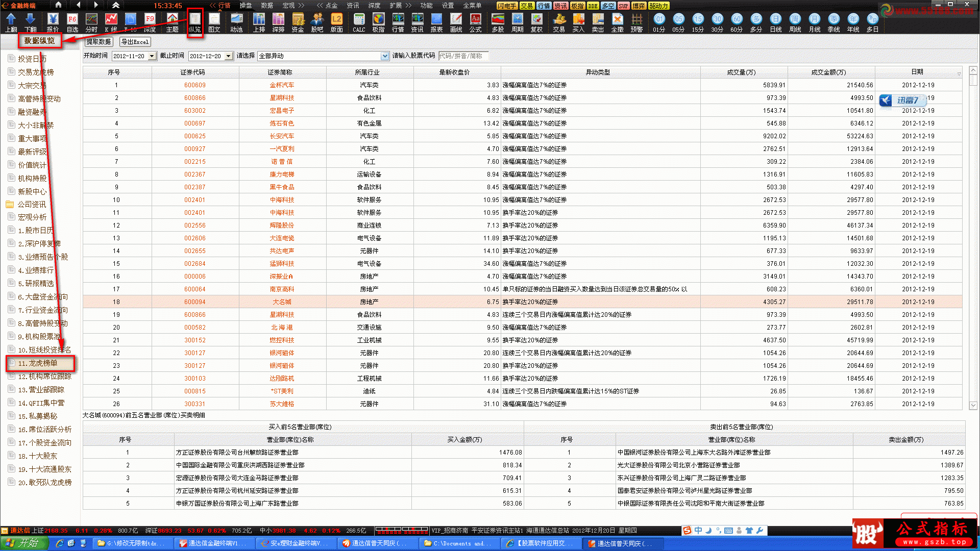Open the F6 自选 watchlist icon

[72, 22]
